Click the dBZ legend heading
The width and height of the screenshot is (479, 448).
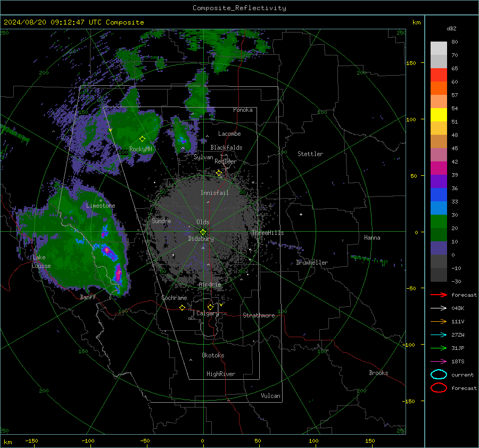[451, 28]
